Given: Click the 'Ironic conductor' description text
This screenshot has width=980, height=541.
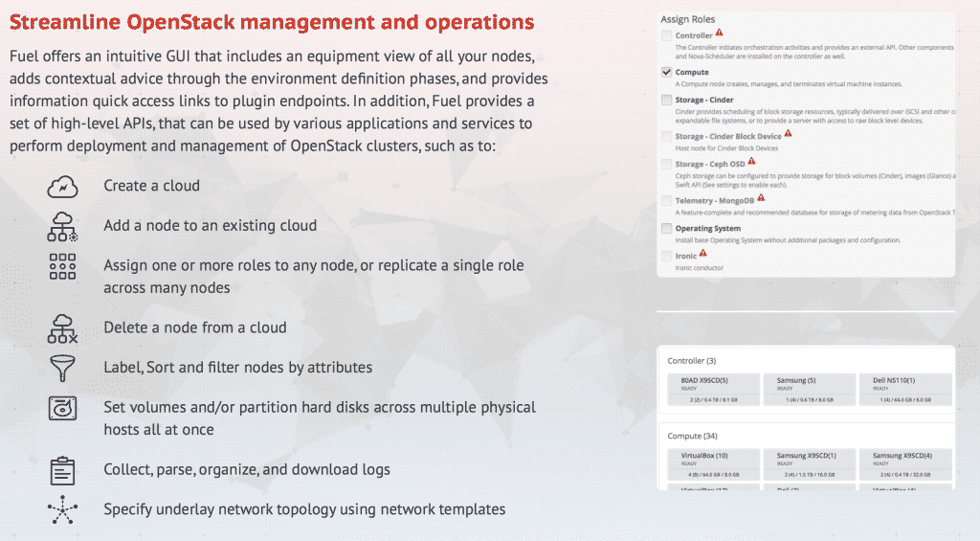Looking at the screenshot, I should [700, 268].
